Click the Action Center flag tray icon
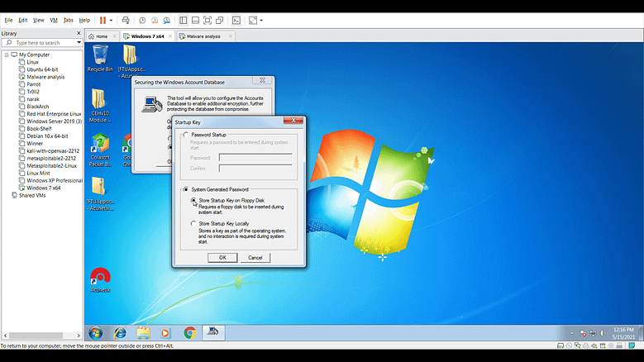644x362 pixels. tap(582, 333)
